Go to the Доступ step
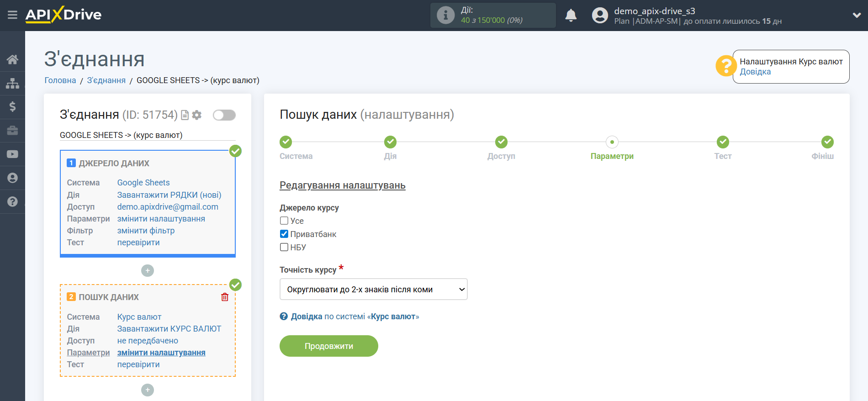 pyautogui.click(x=501, y=142)
